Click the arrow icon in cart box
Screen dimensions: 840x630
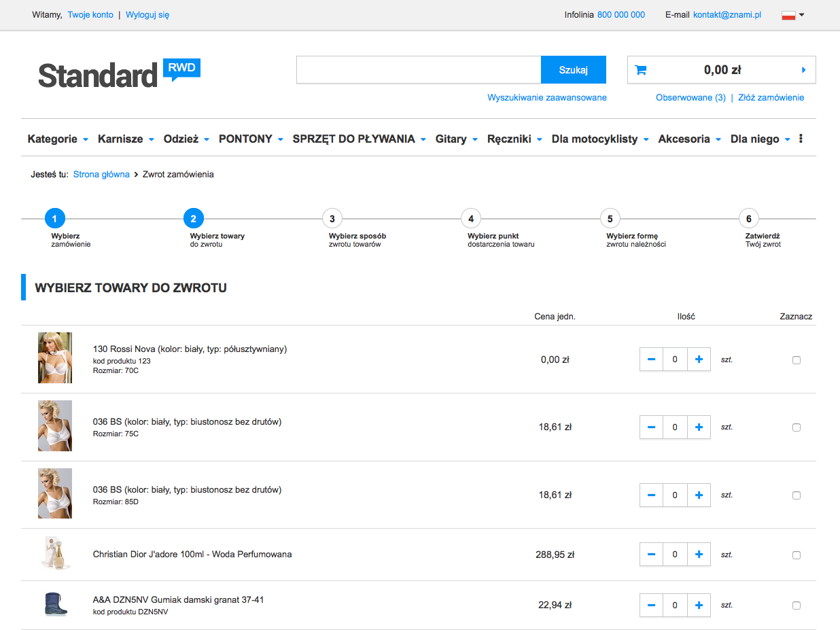pyautogui.click(x=803, y=70)
